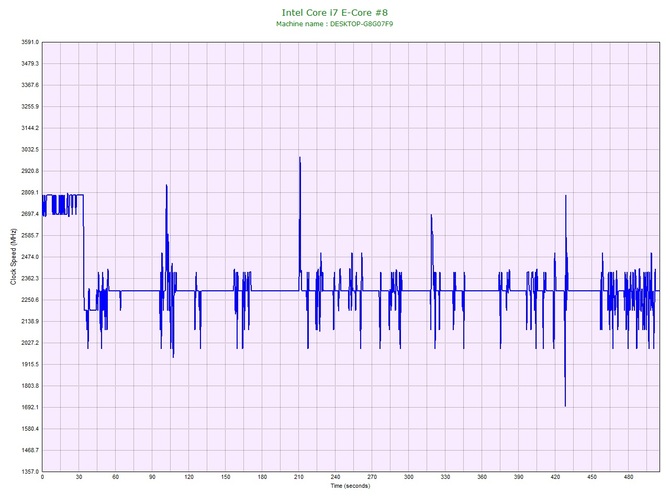The image size is (670, 503).
Task: Click the 180 seconds x-axis tick label
Action: coord(262,477)
